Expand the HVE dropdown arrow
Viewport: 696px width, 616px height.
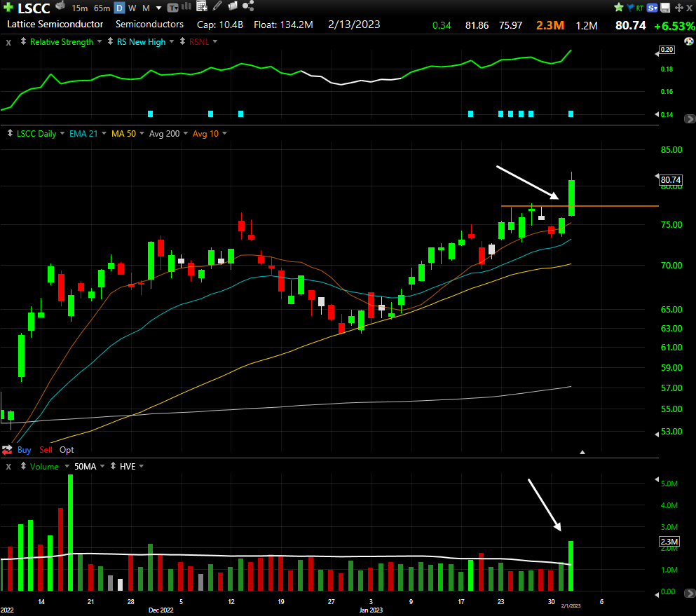tap(142, 467)
